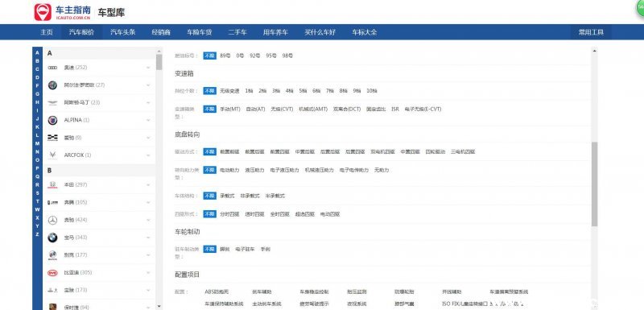Select the ALPINA brand logo
Image resolution: width=644 pixels, height=310 pixels.
click(52, 120)
